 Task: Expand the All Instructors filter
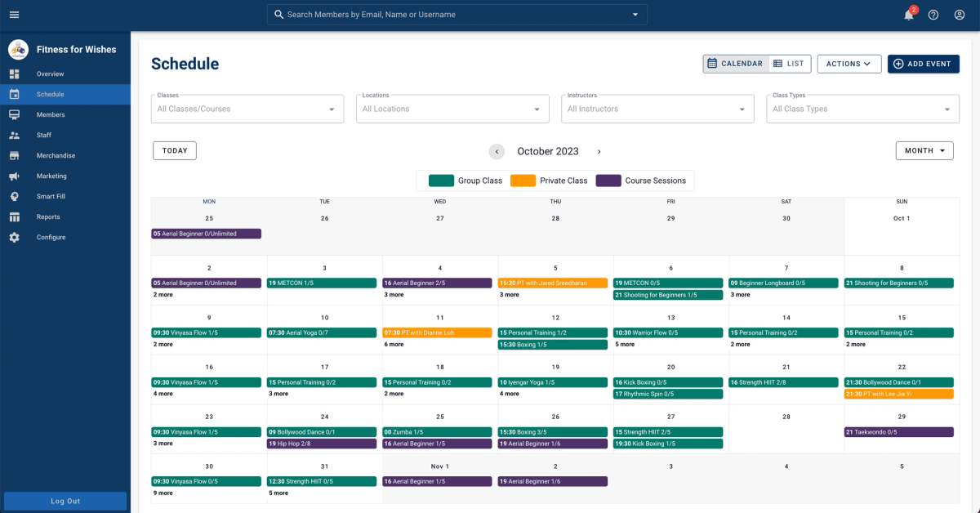[657, 109]
